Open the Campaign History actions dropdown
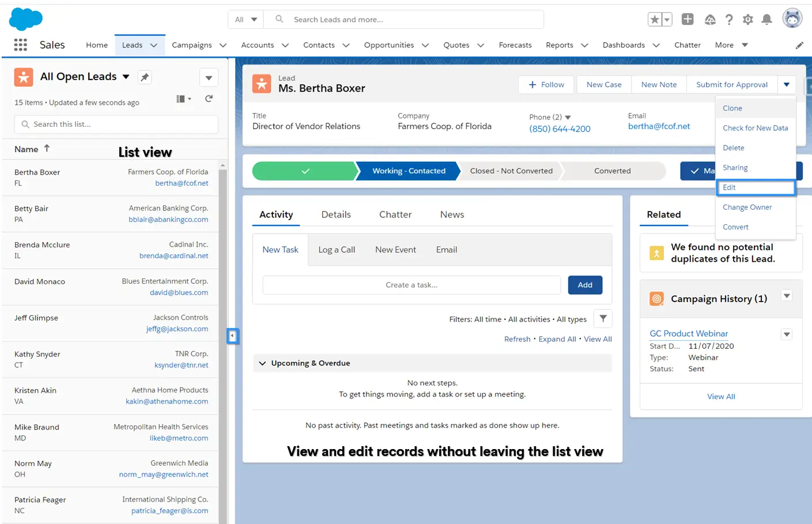The height and width of the screenshot is (524, 812). 787,296
